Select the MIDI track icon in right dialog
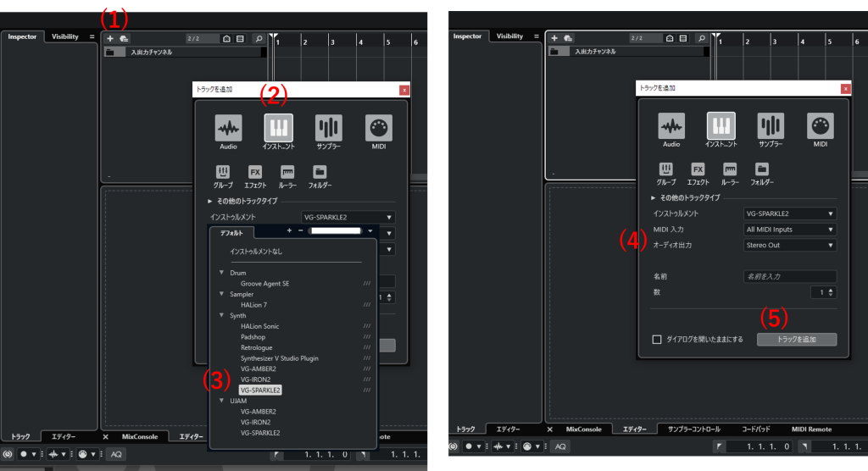The width and height of the screenshot is (868, 471). [x=820, y=126]
